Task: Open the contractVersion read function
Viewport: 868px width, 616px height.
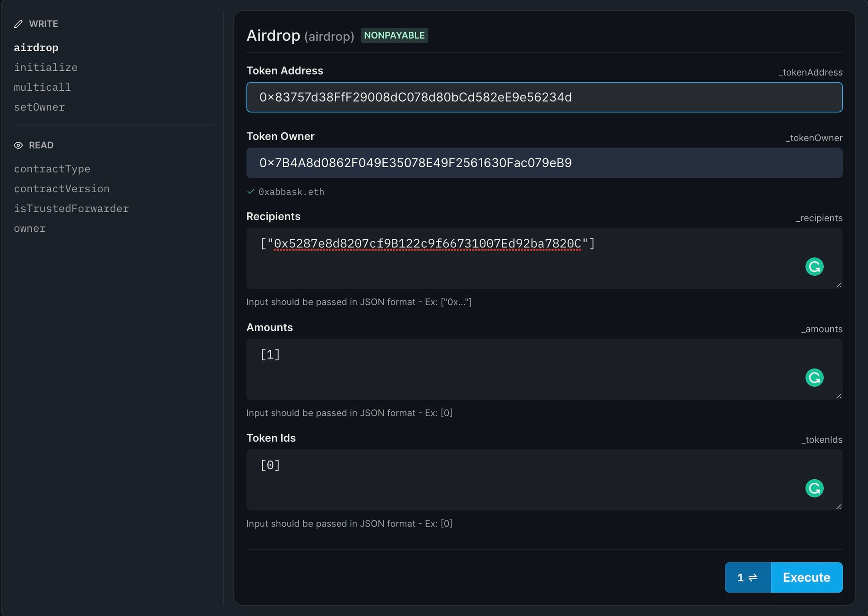Action: tap(62, 188)
